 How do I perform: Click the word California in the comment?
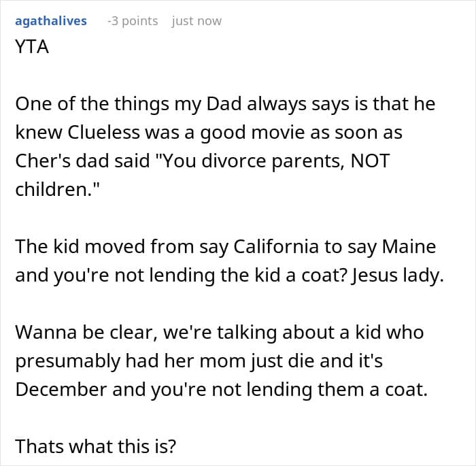coord(276,247)
